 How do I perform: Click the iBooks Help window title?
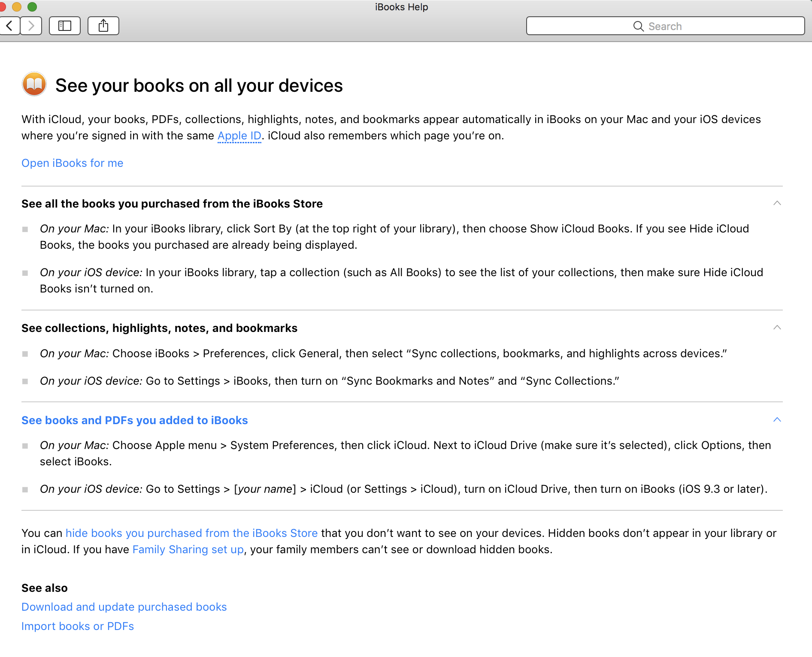tap(402, 7)
